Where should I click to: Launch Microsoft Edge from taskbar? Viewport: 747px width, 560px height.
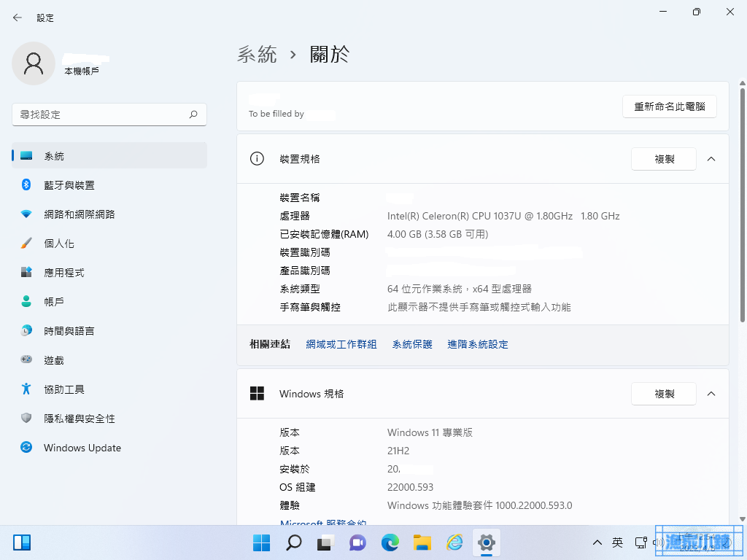click(390, 542)
